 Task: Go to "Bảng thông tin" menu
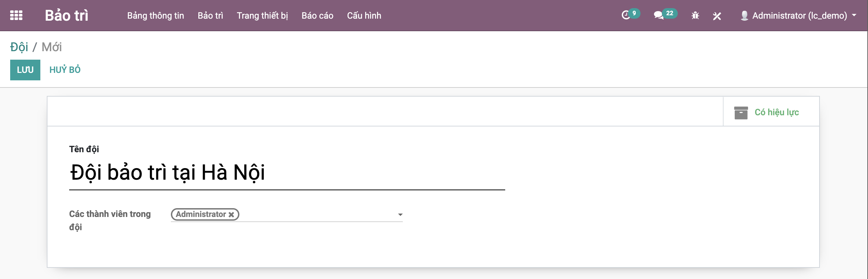(155, 16)
